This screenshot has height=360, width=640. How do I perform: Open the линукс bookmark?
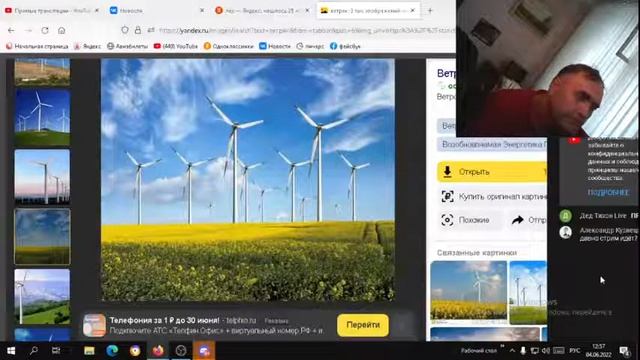click(x=310, y=46)
